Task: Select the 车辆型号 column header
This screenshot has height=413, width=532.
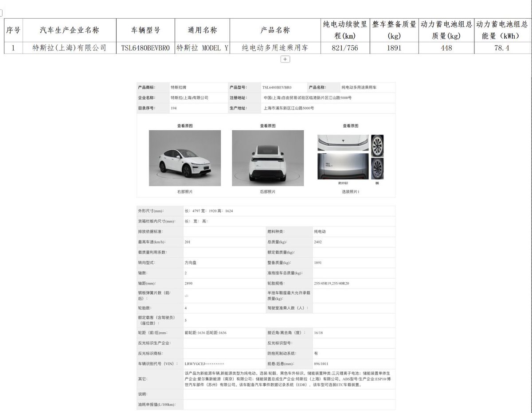Action: click(x=145, y=30)
